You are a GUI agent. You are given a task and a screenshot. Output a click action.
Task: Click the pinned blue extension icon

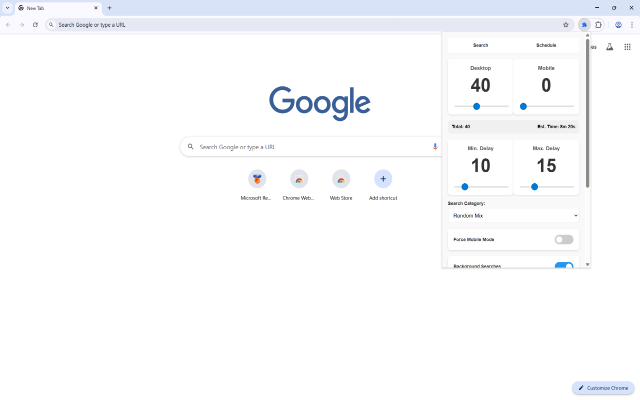click(x=584, y=25)
